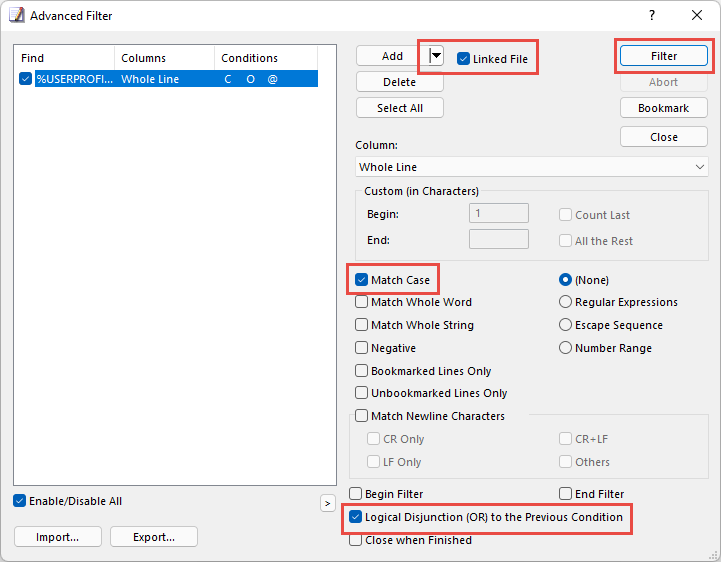Enable Unbookmarked Lines Only checkbox
This screenshot has height=562, width=721.
pyautogui.click(x=361, y=393)
